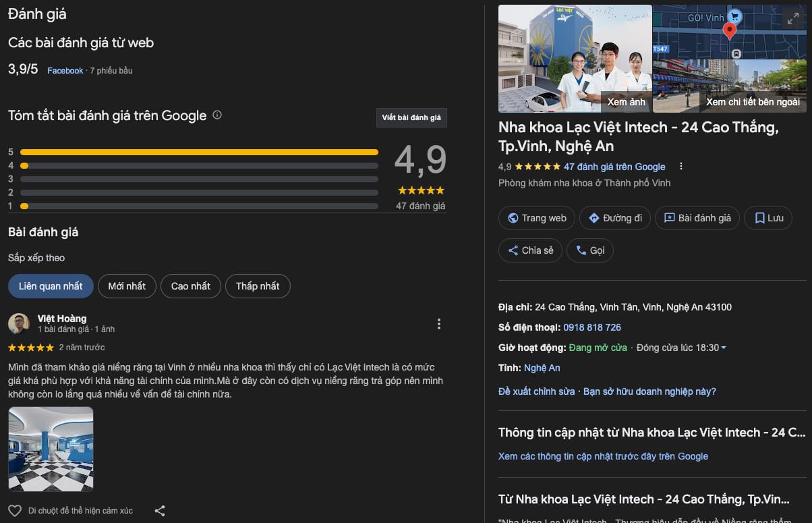Image resolution: width=812 pixels, height=523 pixels.
Task: Open the "Xem ảnh" clinic photo
Action: tap(575, 59)
